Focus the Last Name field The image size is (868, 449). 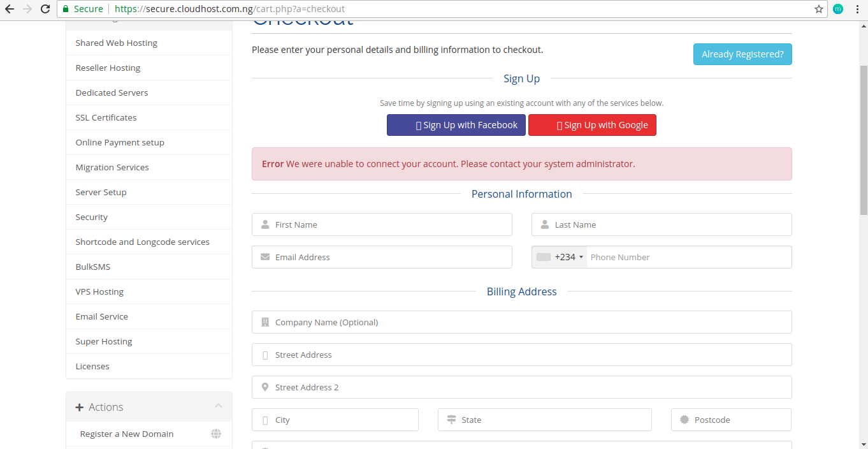pos(662,224)
